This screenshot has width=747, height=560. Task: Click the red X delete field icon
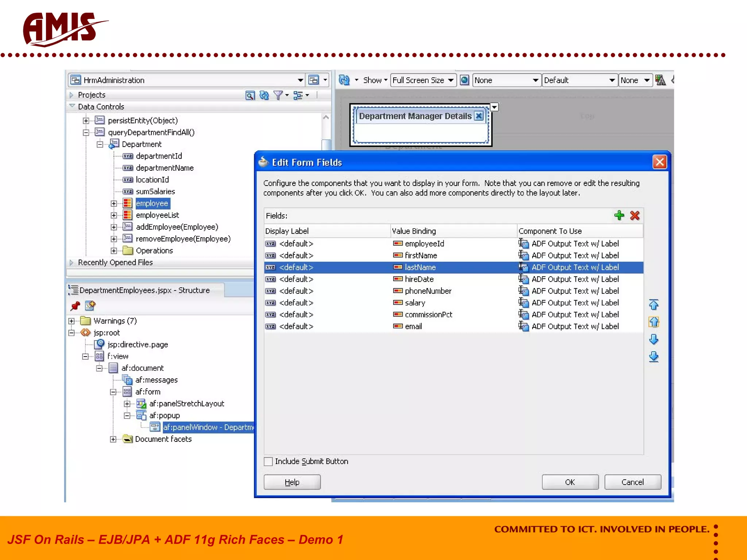(635, 215)
